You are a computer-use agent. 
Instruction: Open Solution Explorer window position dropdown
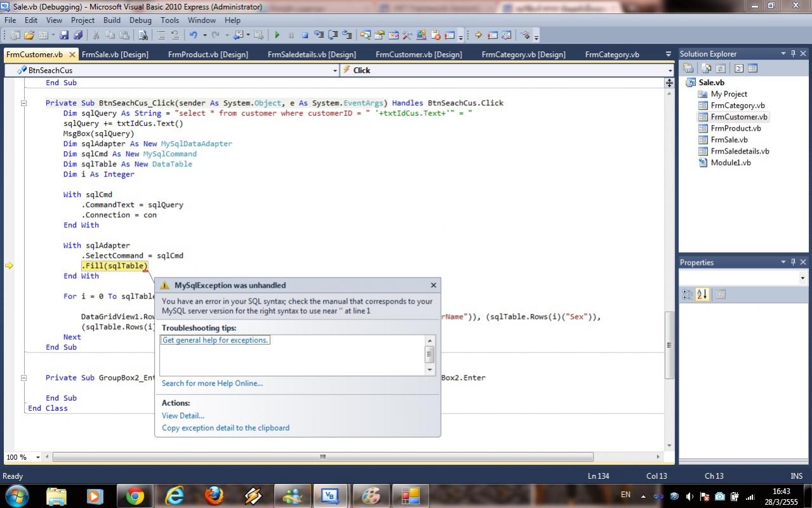783,53
